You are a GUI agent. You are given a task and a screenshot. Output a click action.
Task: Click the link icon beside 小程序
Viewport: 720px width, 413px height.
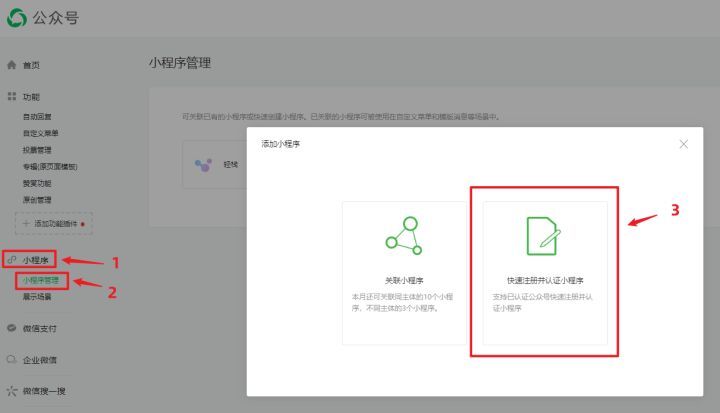pyautogui.click(x=12, y=260)
